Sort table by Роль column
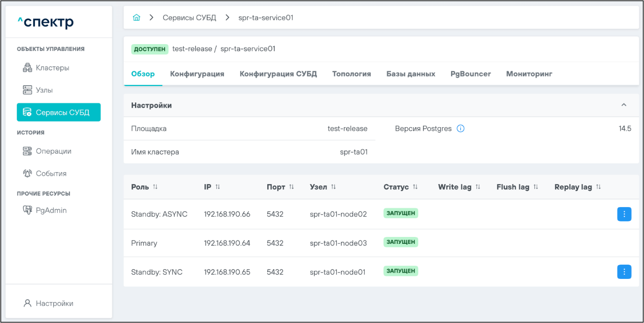The height and width of the screenshot is (323, 644). click(155, 187)
